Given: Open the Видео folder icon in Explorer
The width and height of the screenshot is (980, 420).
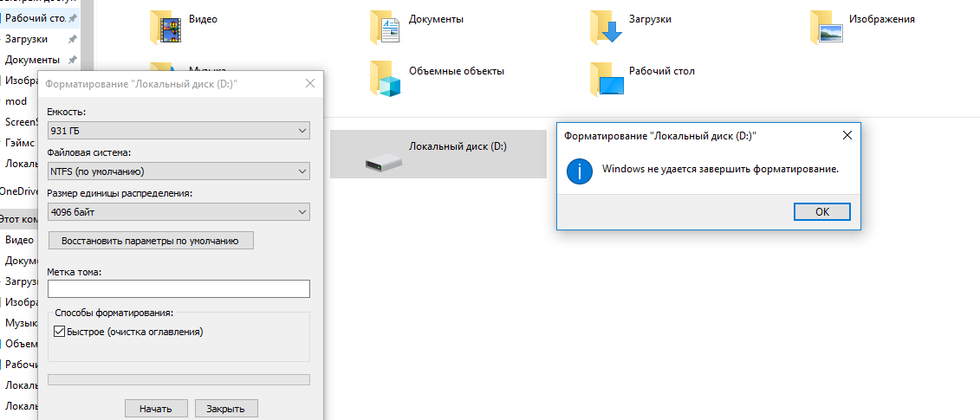Looking at the screenshot, I should tap(165, 28).
